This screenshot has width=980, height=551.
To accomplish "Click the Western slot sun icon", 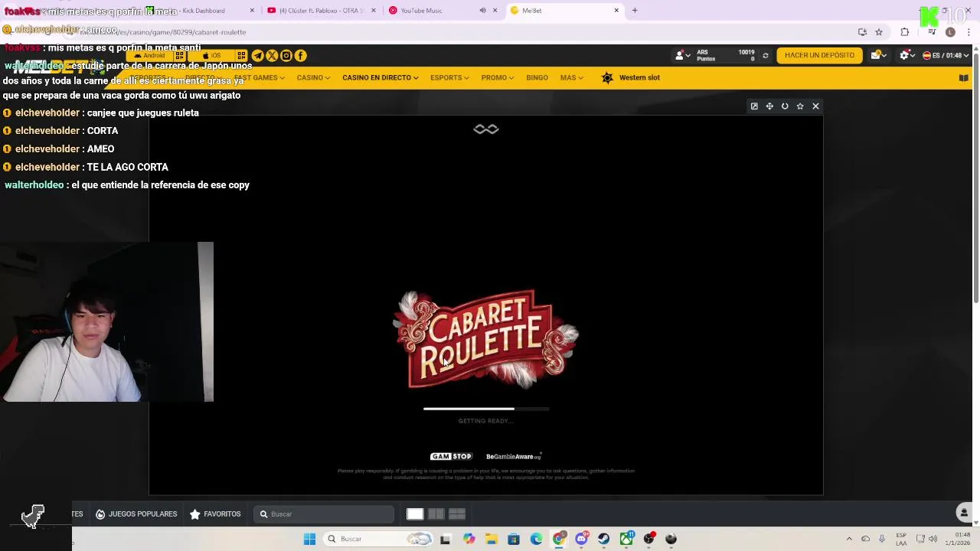I will (607, 77).
